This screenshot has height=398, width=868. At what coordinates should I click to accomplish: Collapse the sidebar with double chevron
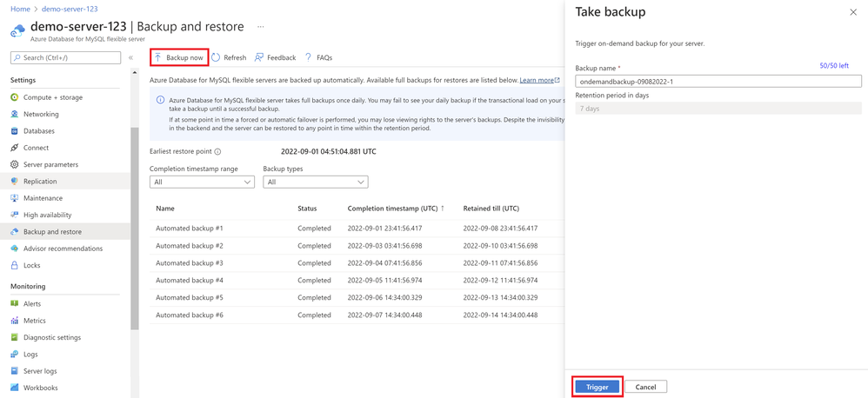pos(130,57)
